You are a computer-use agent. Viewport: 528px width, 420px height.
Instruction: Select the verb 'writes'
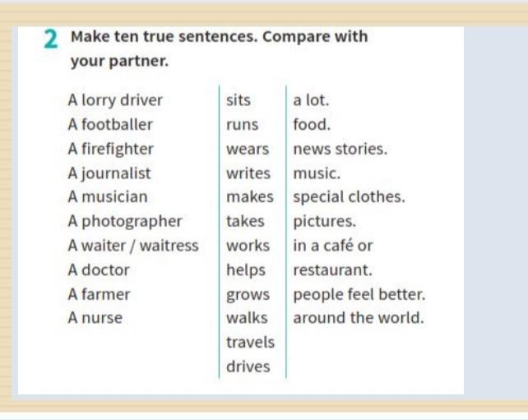248,173
